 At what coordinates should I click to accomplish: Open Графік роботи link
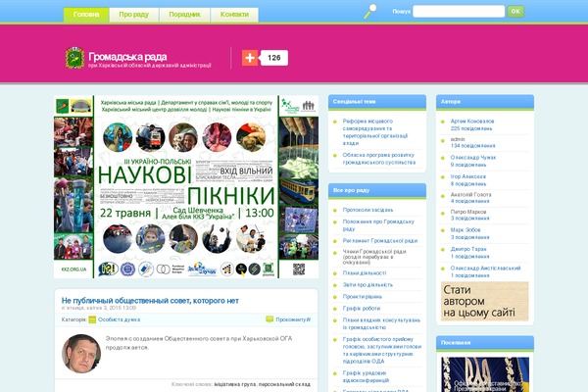click(362, 309)
